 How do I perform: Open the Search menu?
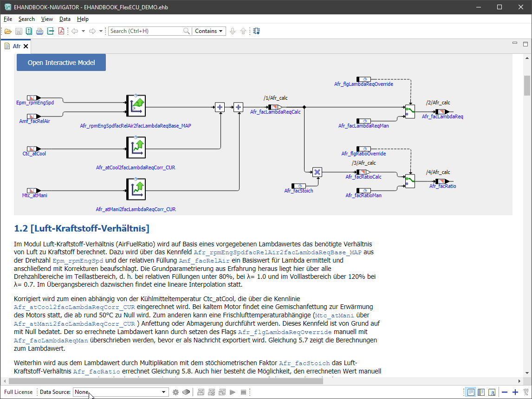coord(26,19)
